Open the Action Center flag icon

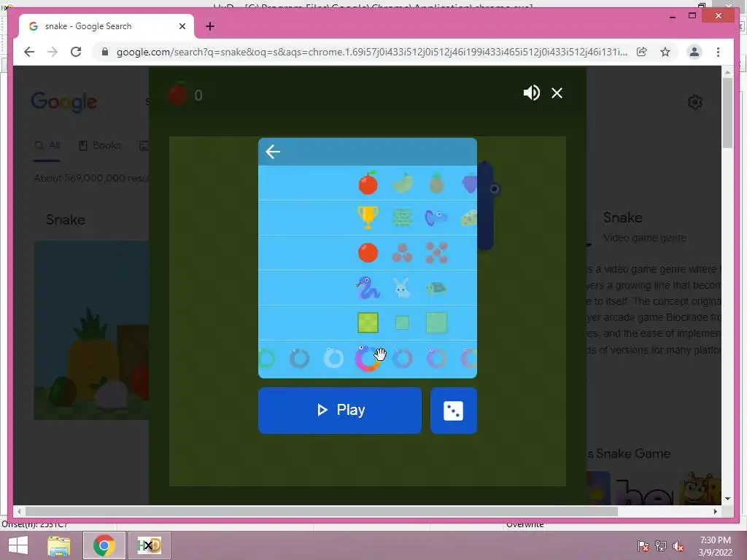(643, 545)
